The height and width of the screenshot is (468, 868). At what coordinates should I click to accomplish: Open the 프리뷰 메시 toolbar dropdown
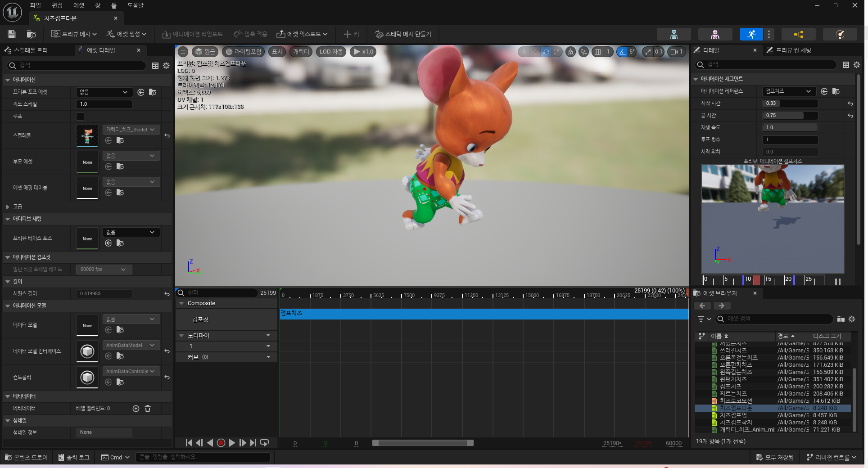coord(74,34)
